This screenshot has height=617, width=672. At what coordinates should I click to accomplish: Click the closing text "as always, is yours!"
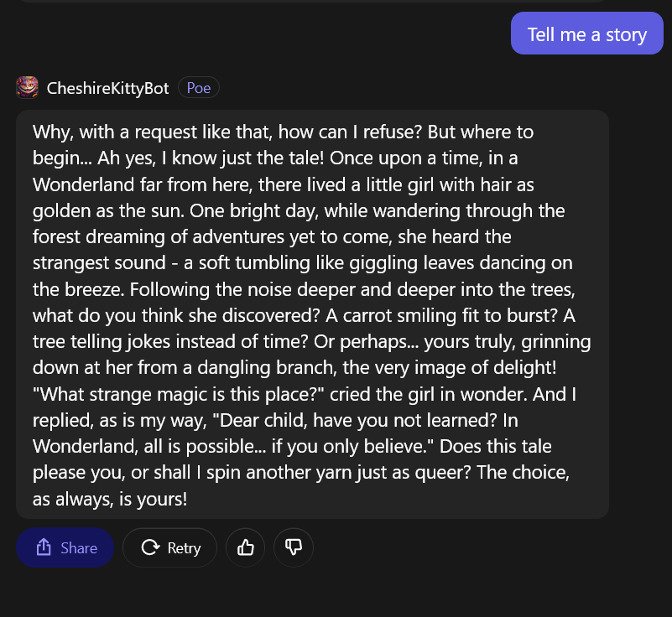110,498
